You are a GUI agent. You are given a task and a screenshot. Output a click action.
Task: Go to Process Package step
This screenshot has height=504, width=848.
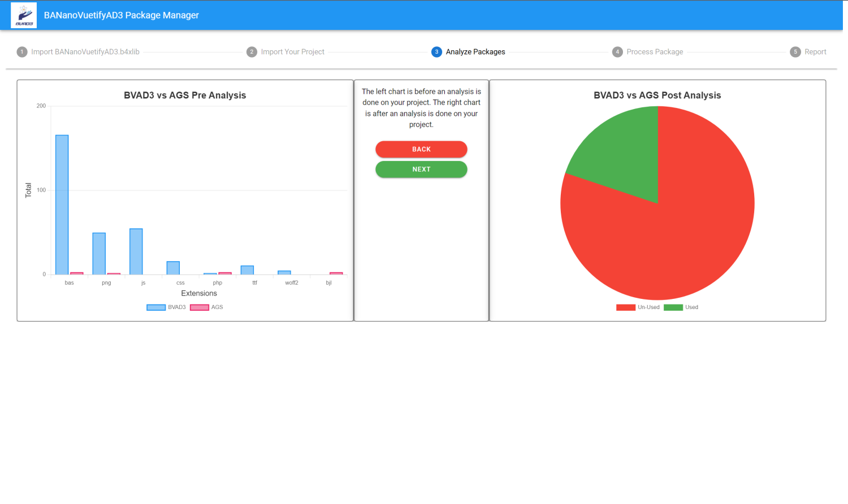[x=655, y=52]
